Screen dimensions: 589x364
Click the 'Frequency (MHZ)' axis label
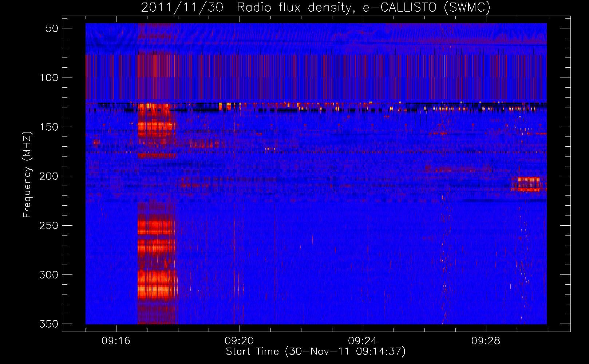tap(27, 174)
